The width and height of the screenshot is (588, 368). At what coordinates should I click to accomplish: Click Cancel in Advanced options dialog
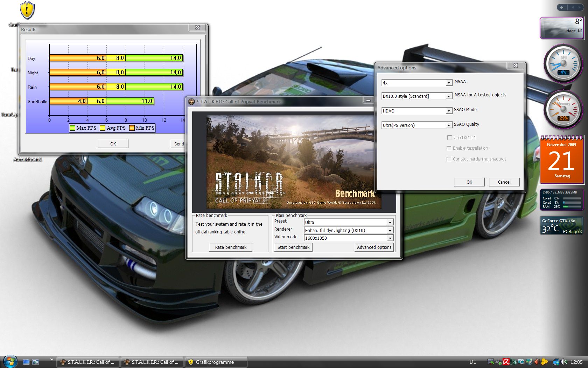[x=504, y=182]
